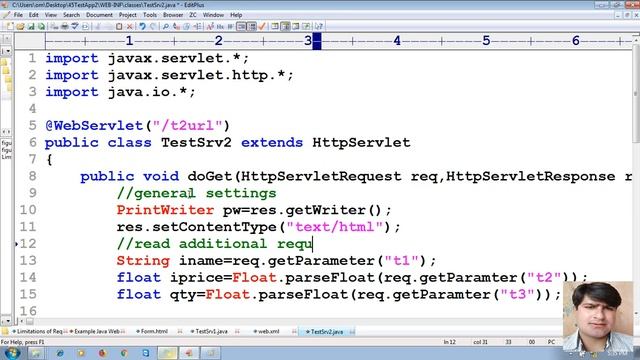Undo last edit with the toolbar icon
The image size is (640, 360).
[142, 27]
